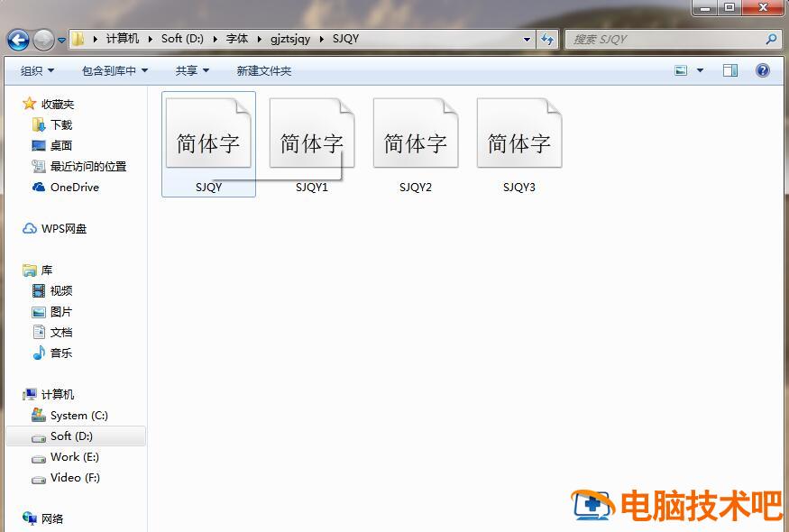Select 计算机 in the address path
The image size is (789, 532).
click(x=123, y=39)
